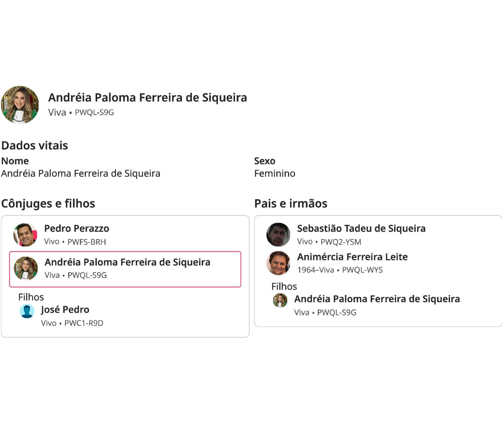Click Sebastião Tadeu de Siqueira's photo
This screenshot has height=423, width=504.
coord(278,235)
